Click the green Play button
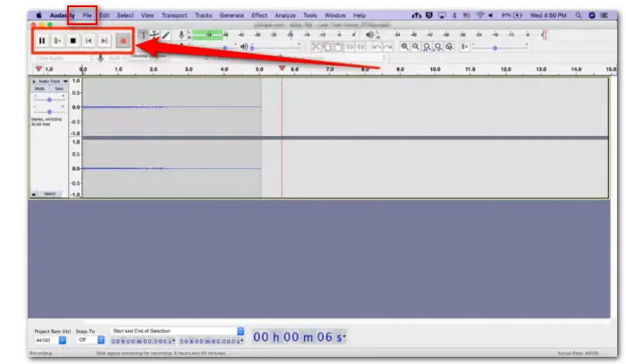 (x=57, y=41)
